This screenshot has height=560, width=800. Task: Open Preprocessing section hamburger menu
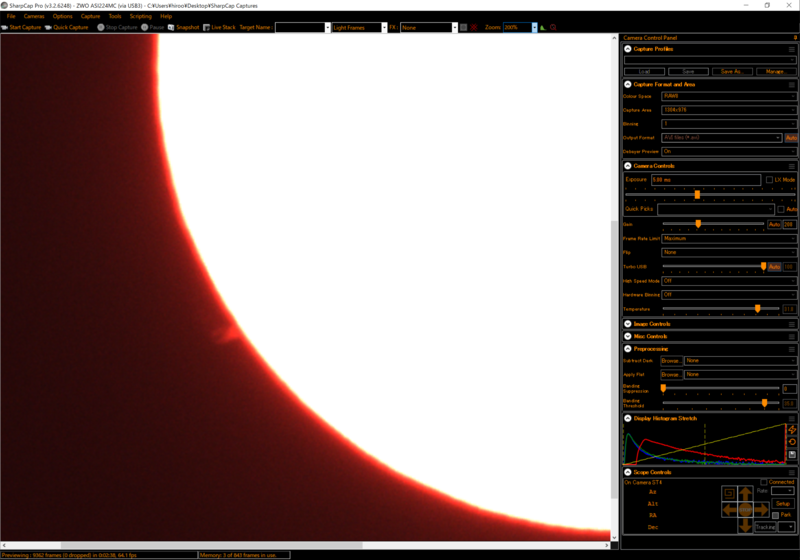click(x=792, y=349)
